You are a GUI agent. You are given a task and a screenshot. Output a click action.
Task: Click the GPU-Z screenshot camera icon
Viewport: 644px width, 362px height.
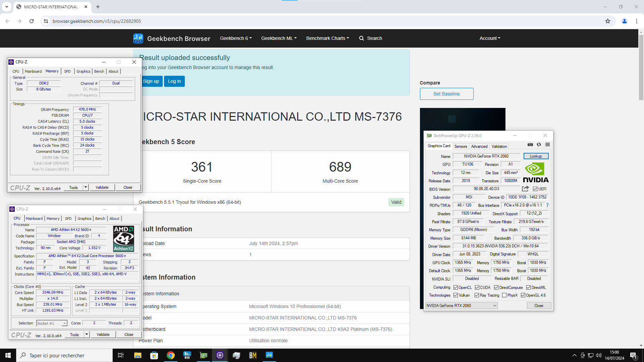[530, 145]
